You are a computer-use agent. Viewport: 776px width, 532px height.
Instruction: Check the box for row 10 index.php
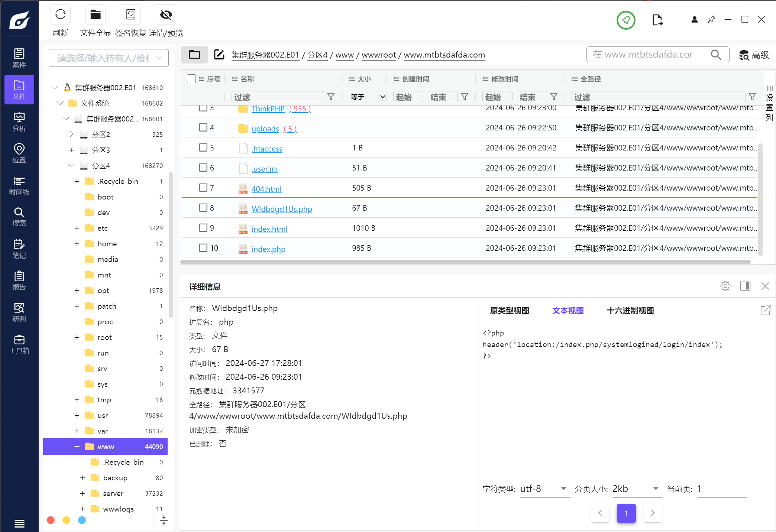tap(203, 248)
